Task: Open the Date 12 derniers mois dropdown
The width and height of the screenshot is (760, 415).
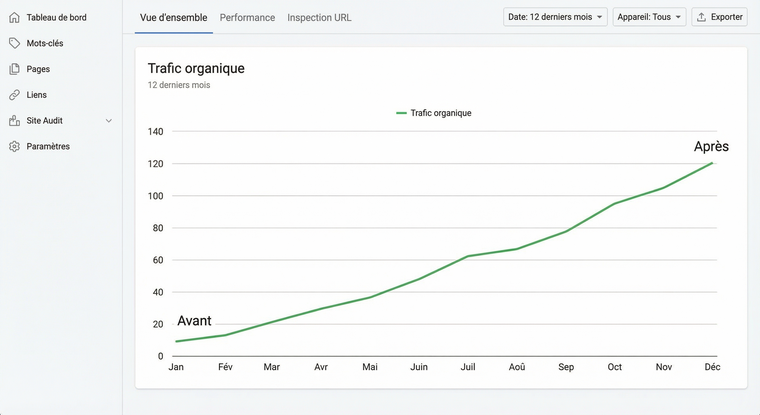Action: (x=555, y=17)
